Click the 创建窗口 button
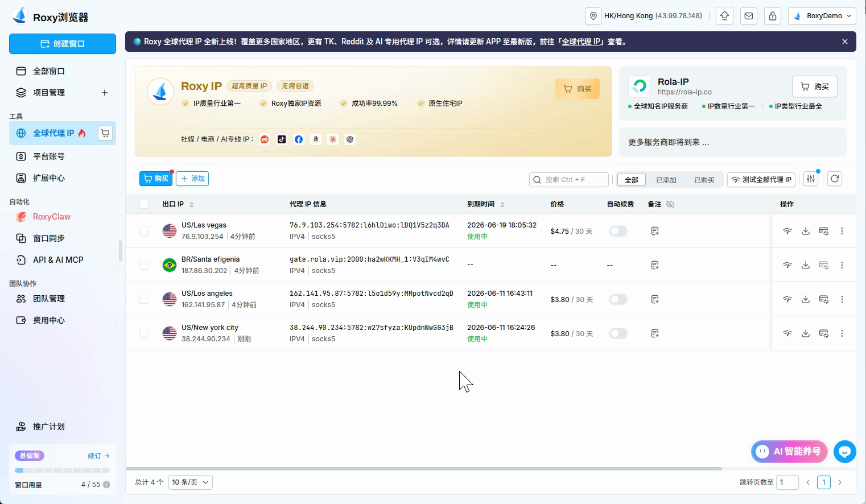 (x=63, y=44)
